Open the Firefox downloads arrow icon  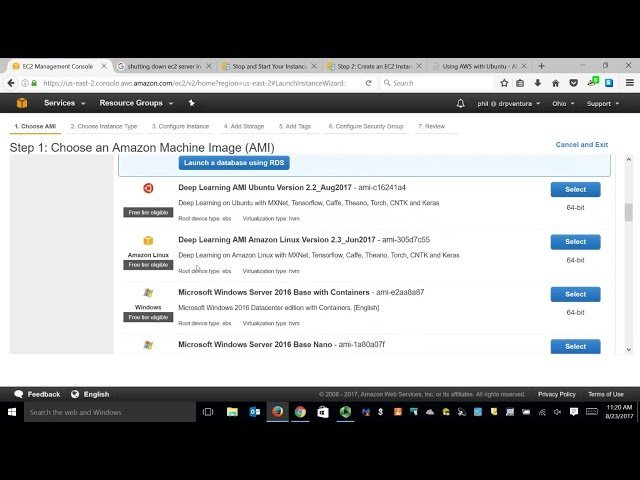point(538,83)
